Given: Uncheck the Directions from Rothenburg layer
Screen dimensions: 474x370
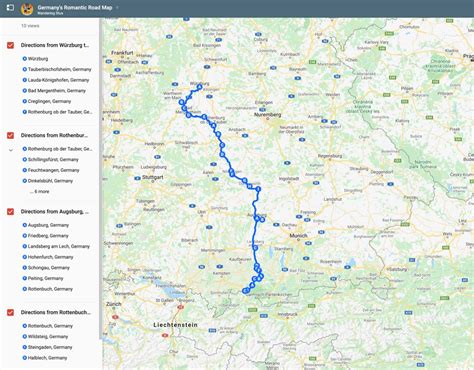Looking at the screenshot, I should [11, 136].
